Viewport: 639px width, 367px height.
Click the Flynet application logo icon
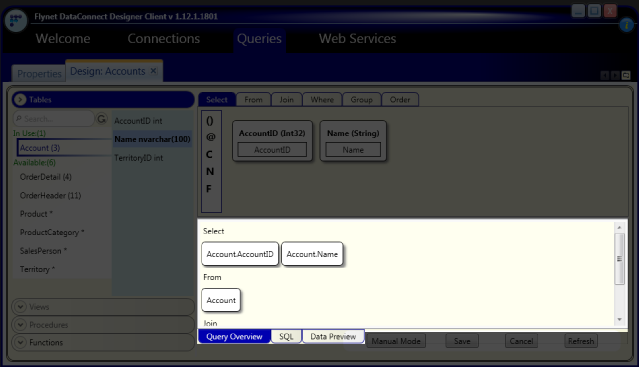click(x=16, y=20)
